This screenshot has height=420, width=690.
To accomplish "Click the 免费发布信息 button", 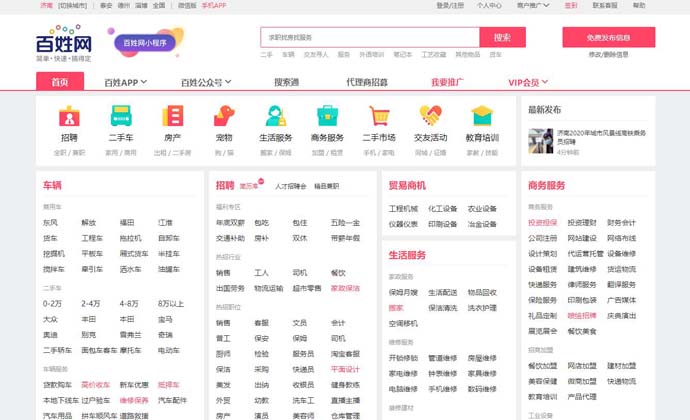I will [x=609, y=37].
